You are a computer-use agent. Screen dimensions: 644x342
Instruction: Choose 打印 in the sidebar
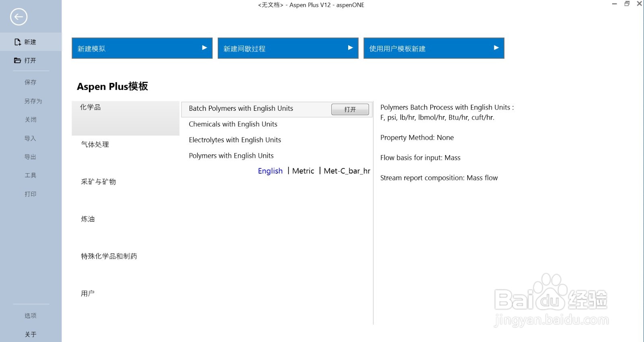[x=31, y=194]
